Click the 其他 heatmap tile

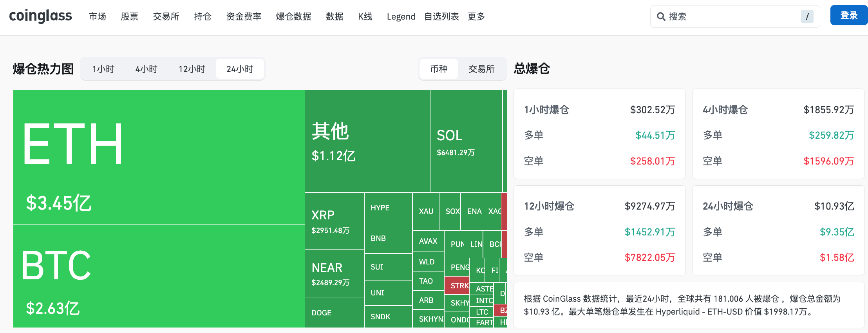click(x=367, y=141)
